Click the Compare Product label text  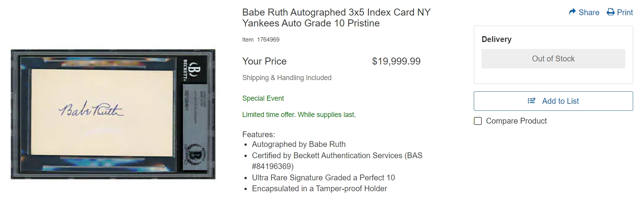click(516, 121)
